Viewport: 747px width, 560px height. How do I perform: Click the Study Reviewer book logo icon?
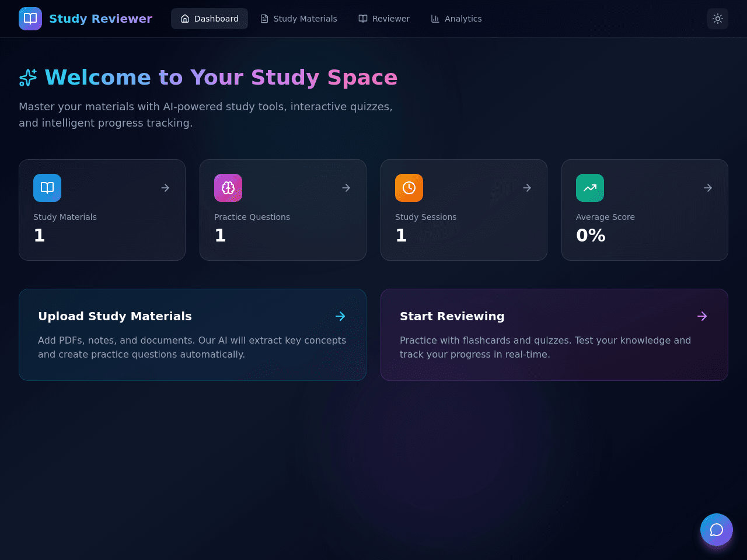pos(30,19)
